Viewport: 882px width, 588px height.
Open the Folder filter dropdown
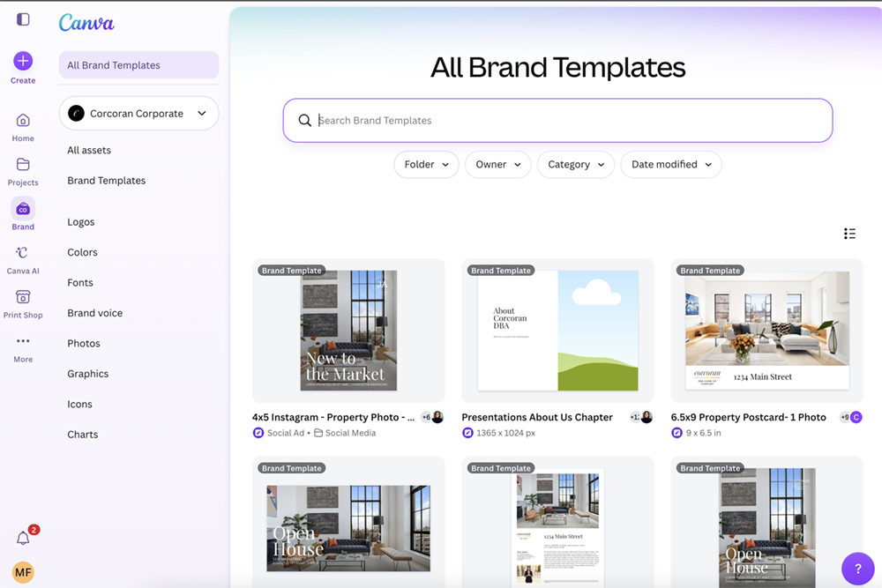pos(426,164)
